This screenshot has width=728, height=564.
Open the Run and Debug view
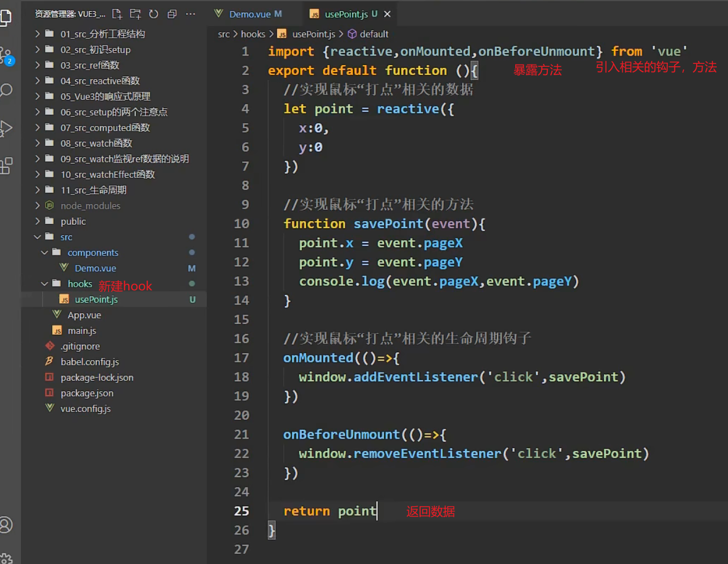[6, 128]
